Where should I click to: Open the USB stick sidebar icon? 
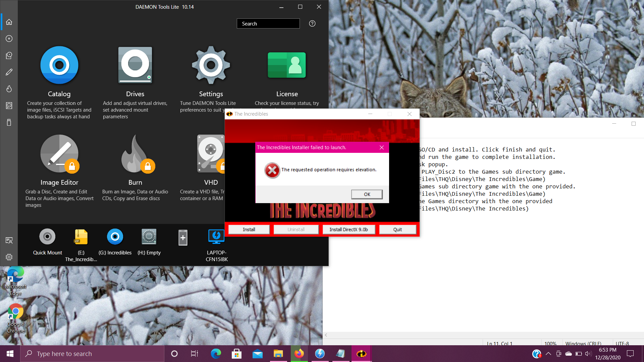point(9,122)
